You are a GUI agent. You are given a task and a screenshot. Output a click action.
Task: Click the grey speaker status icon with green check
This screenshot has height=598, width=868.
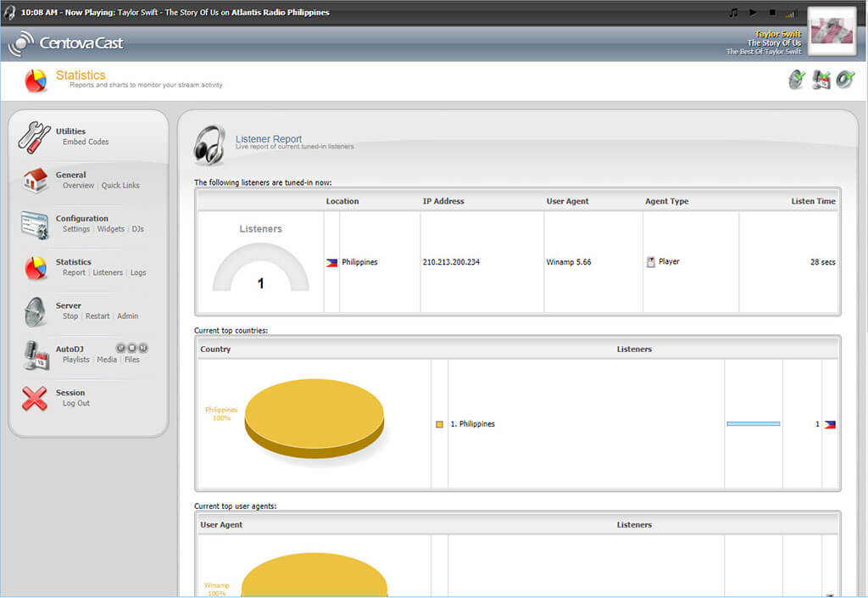797,80
